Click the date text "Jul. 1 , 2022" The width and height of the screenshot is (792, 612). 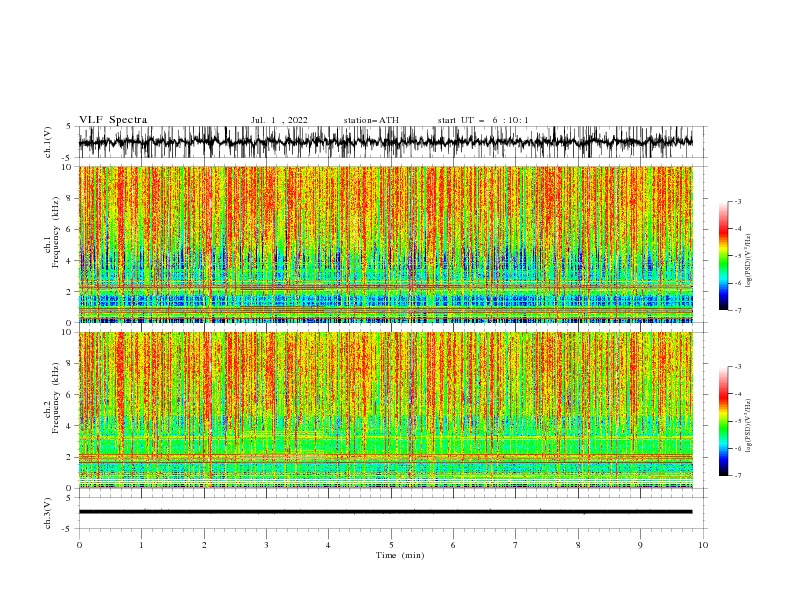point(279,120)
